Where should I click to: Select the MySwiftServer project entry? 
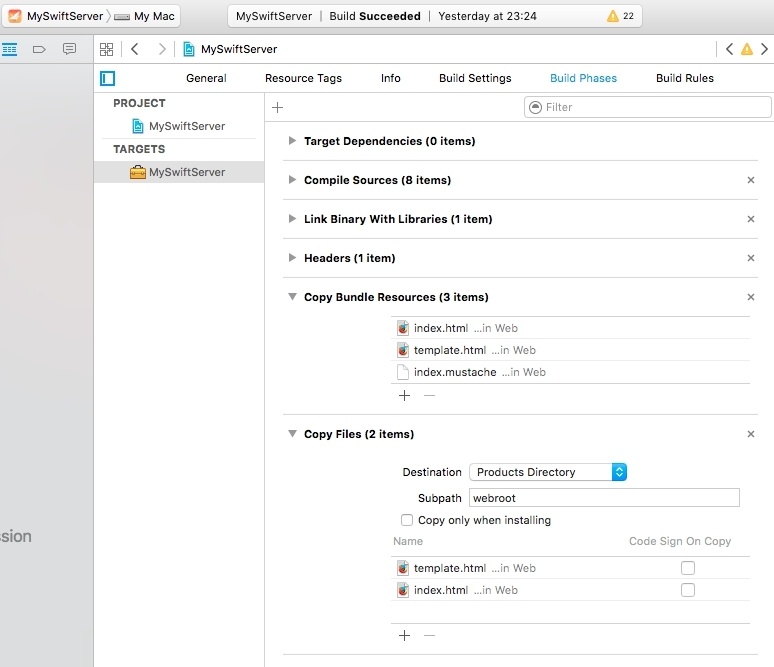pyautogui.click(x=179, y=126)
